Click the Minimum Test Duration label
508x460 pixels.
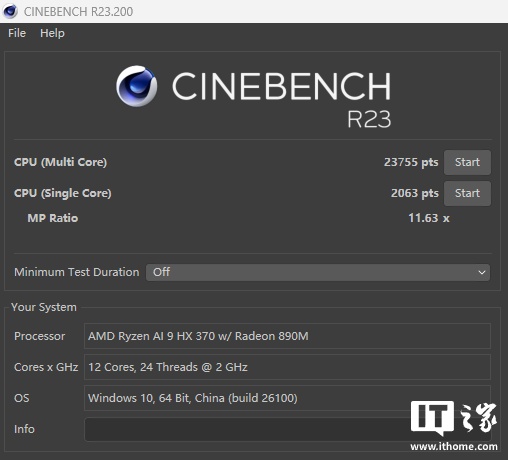tap(77, 272)
